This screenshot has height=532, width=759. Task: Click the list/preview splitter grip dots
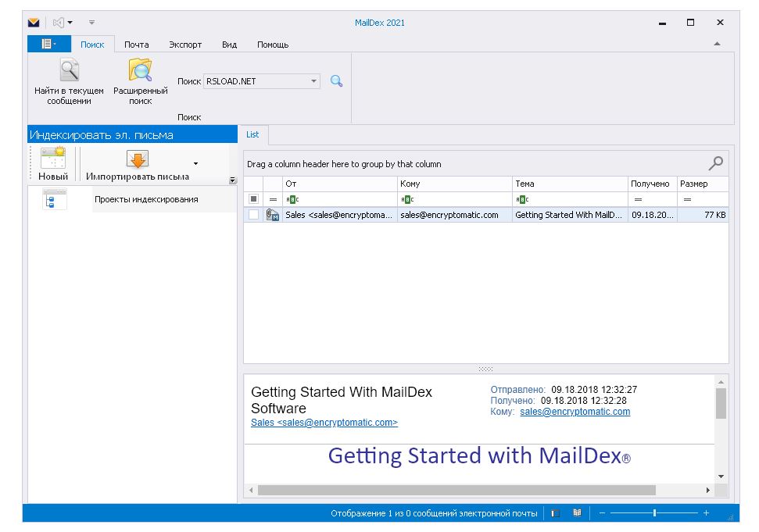point(485,369)
